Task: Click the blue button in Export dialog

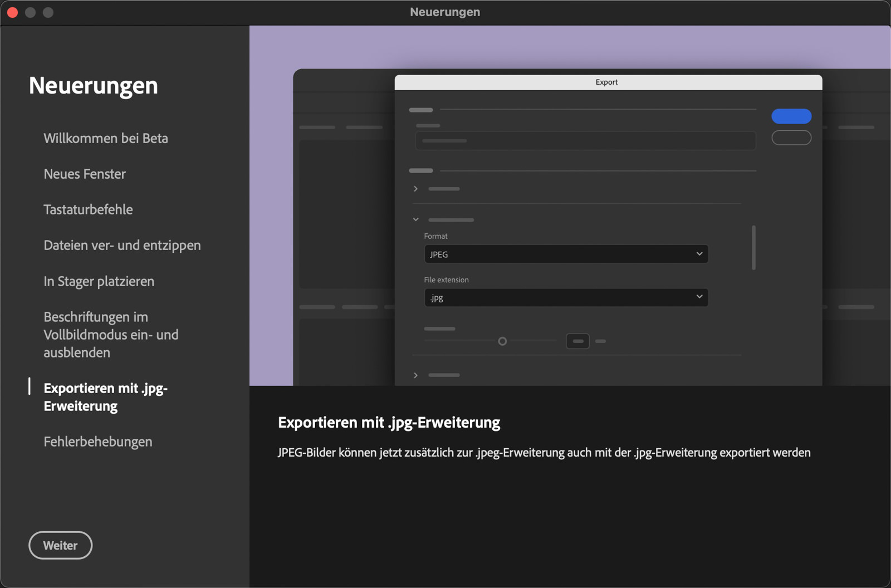Action: tap(791, 116)
